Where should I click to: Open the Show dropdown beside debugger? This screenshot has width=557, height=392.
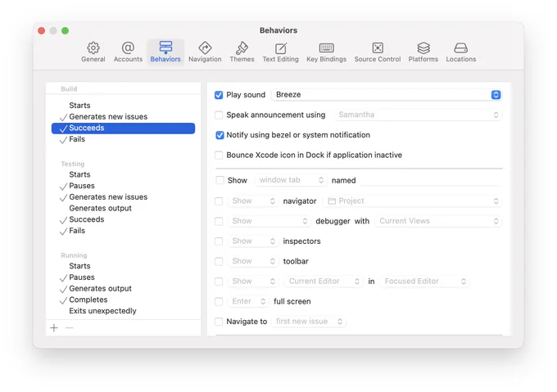point(269,221)
